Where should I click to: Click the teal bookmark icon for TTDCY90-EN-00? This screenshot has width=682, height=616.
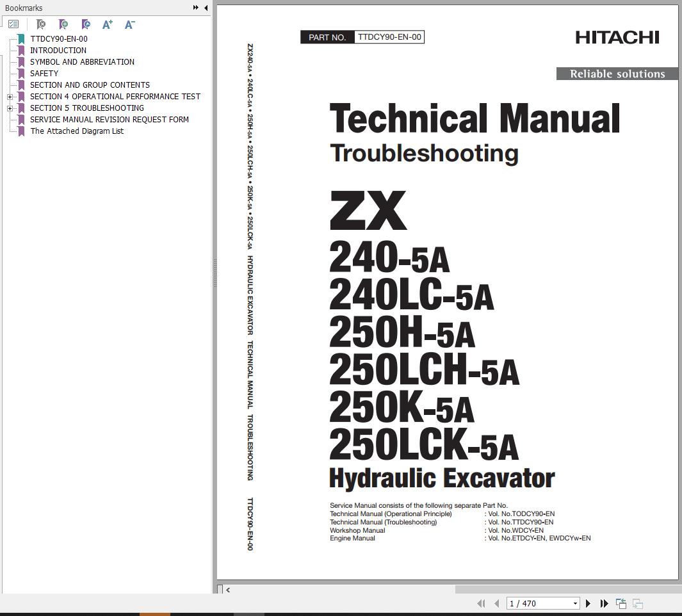click(x=21, y=38)
